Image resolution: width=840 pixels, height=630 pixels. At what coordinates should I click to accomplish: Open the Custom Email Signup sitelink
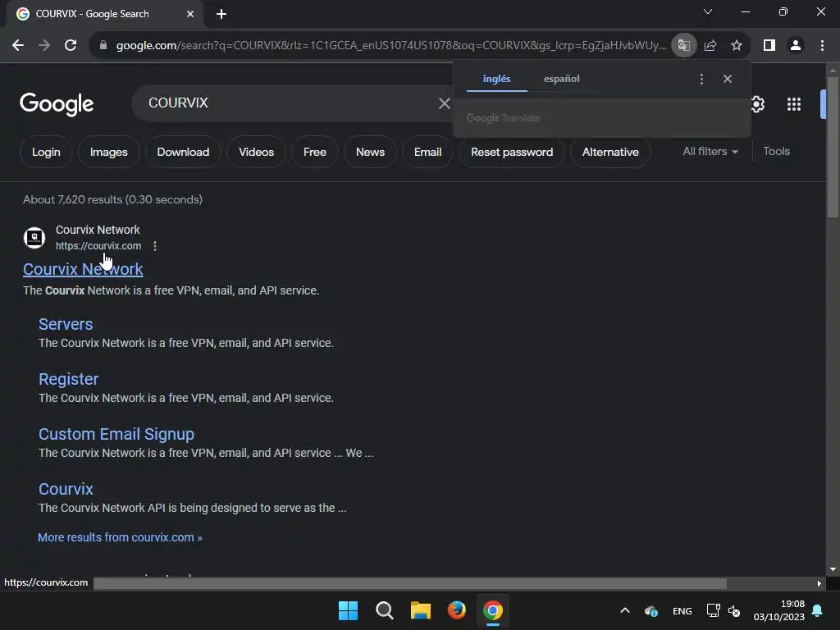(116, 435)
